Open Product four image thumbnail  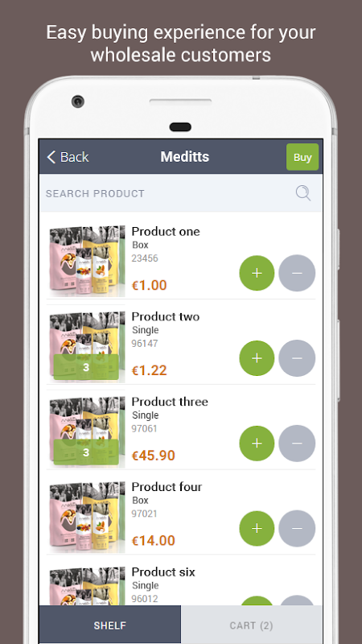pyautogui.click(x=87, y=516)
